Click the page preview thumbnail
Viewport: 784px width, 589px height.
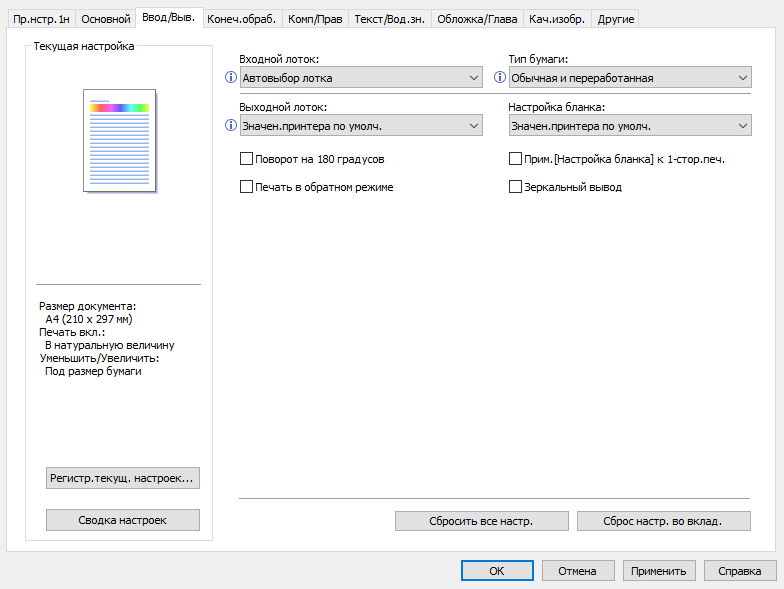point(120,140)
